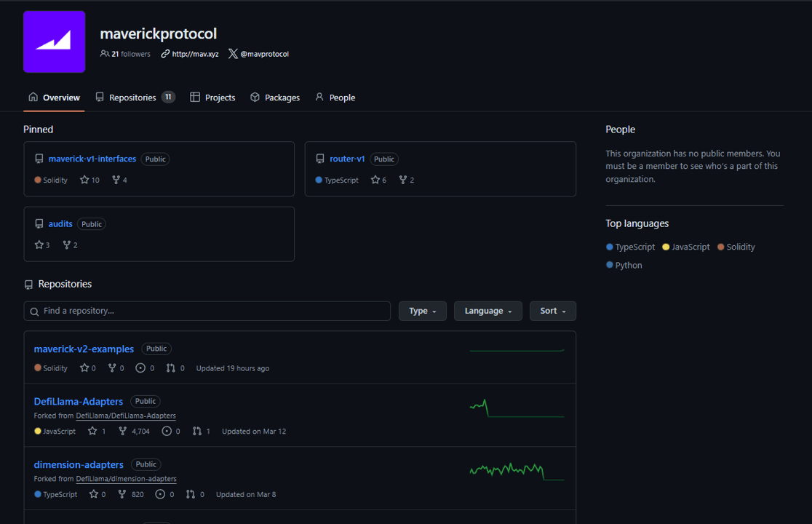Click the Repositories section header icon

click(28, 285)
